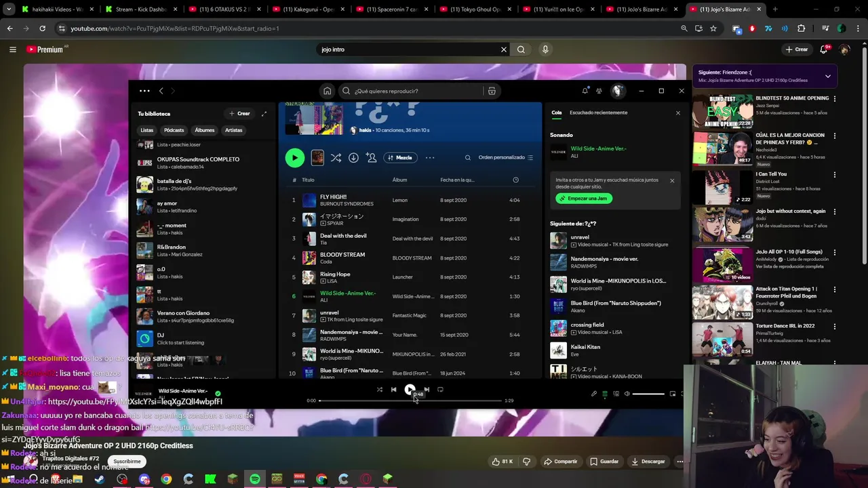Dislike the YouTube video
This screenshot has width=868, height=488.
coord(526,462)
